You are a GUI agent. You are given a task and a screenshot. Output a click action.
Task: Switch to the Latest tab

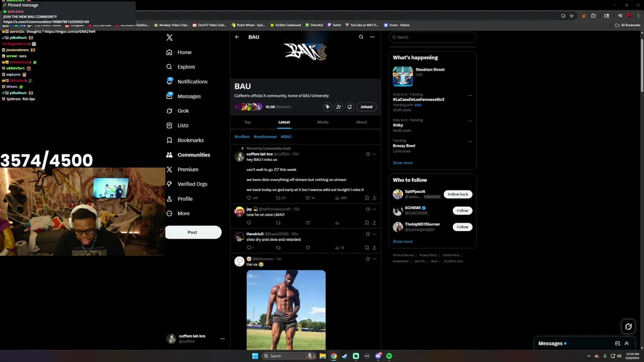[284, 122]
